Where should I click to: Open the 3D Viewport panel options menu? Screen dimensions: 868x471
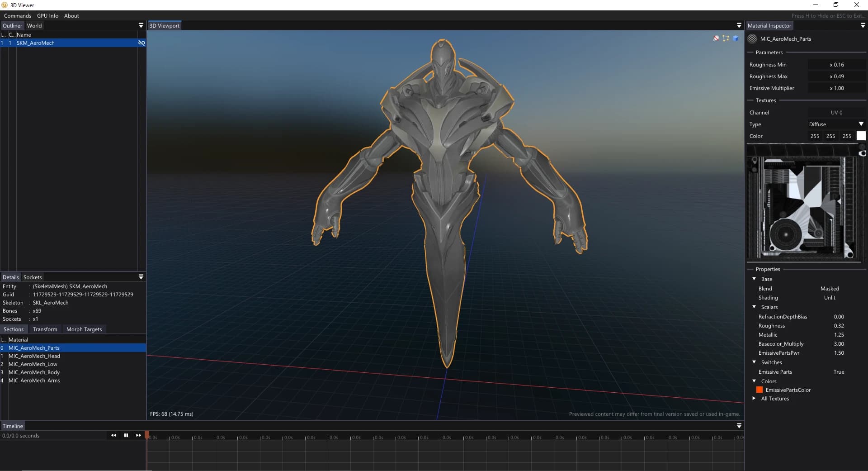(x=739, y=25)
